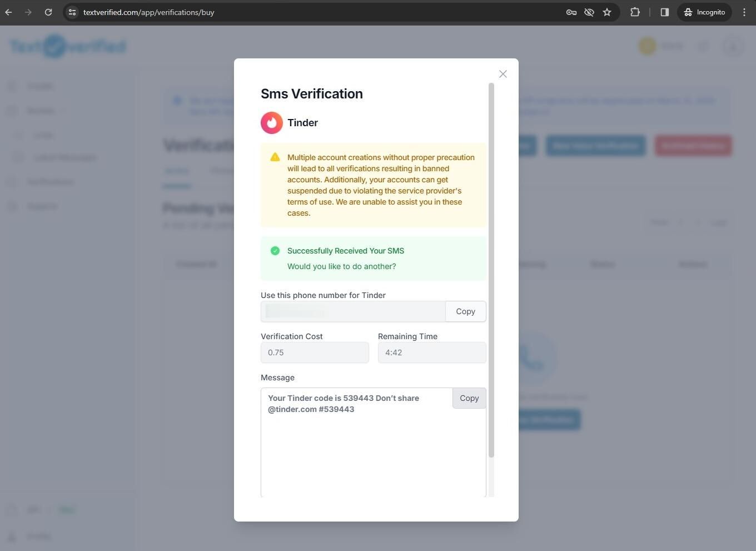
Task: Click 'Would you like to do another?'
Action: point(342,266)
